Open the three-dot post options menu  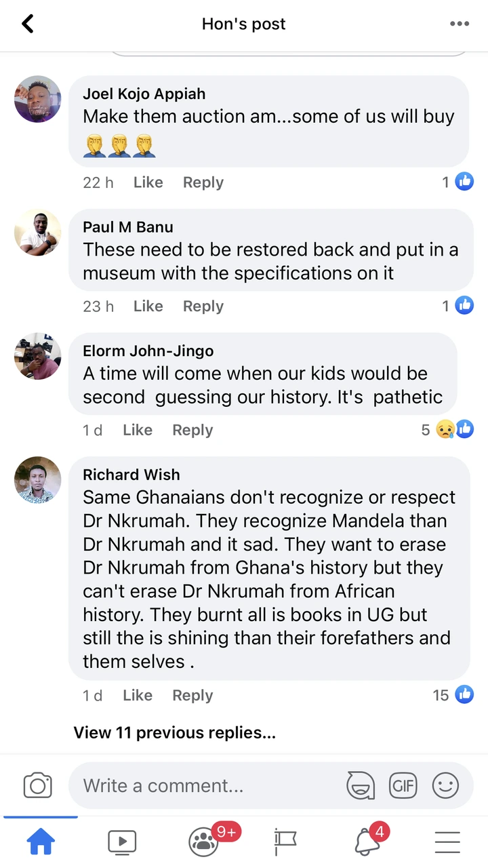459,24
